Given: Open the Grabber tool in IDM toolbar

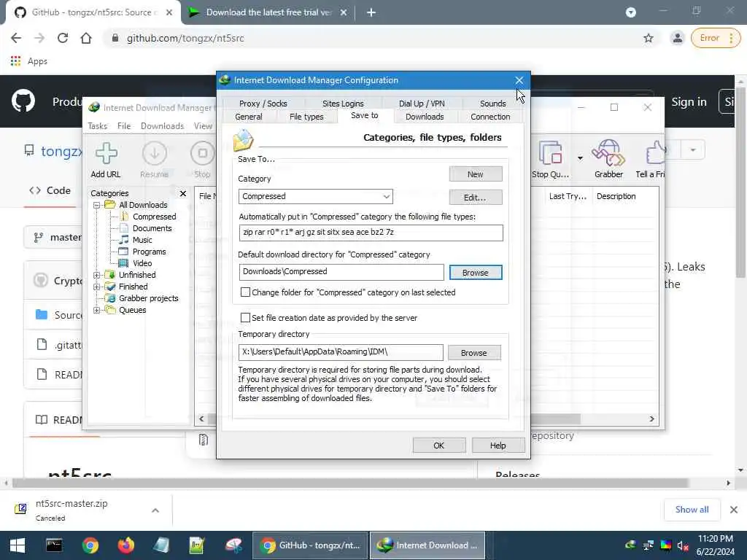Looking at the screenshot, I should point(608,160).
